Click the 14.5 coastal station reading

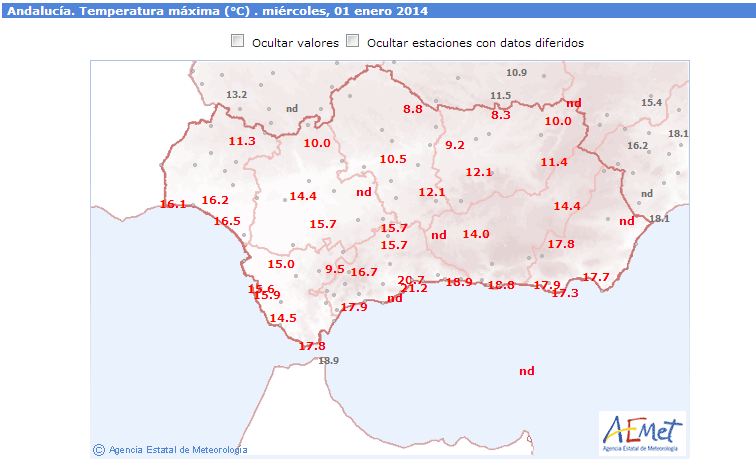283,318
